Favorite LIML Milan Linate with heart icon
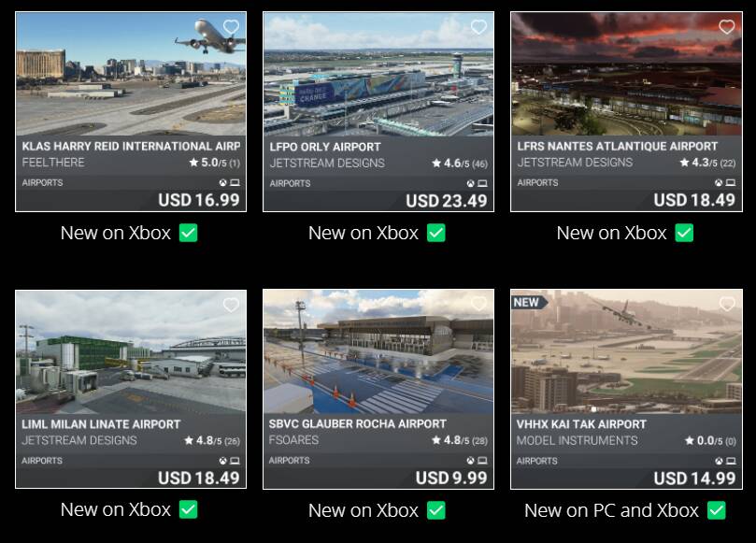756x543 pixels. tap(231, 305)
